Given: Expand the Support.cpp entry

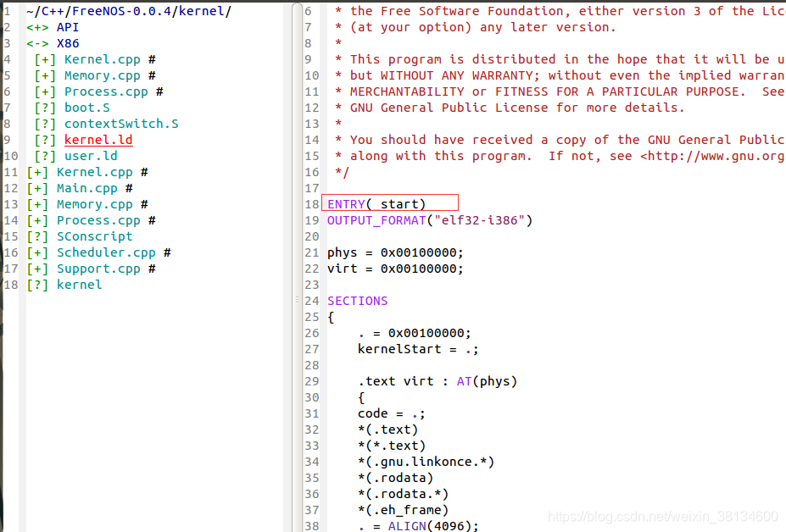Looking at the screenshot, I should coord(37,269).
